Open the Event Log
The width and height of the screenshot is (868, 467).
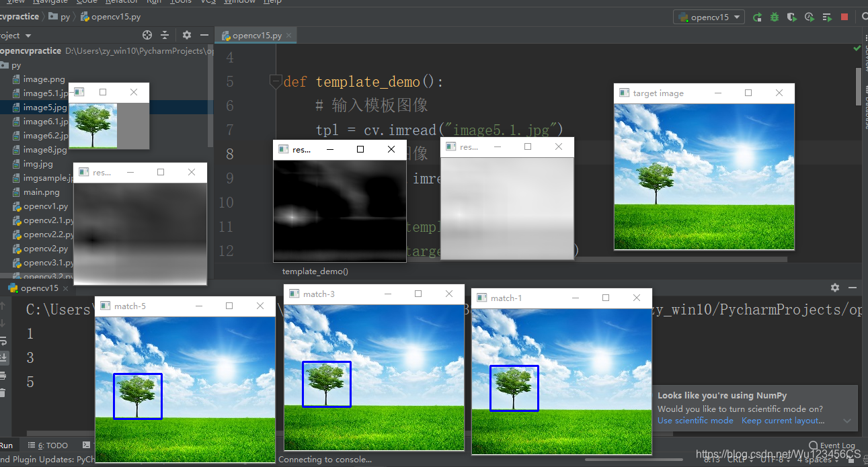tap(832, 445)
